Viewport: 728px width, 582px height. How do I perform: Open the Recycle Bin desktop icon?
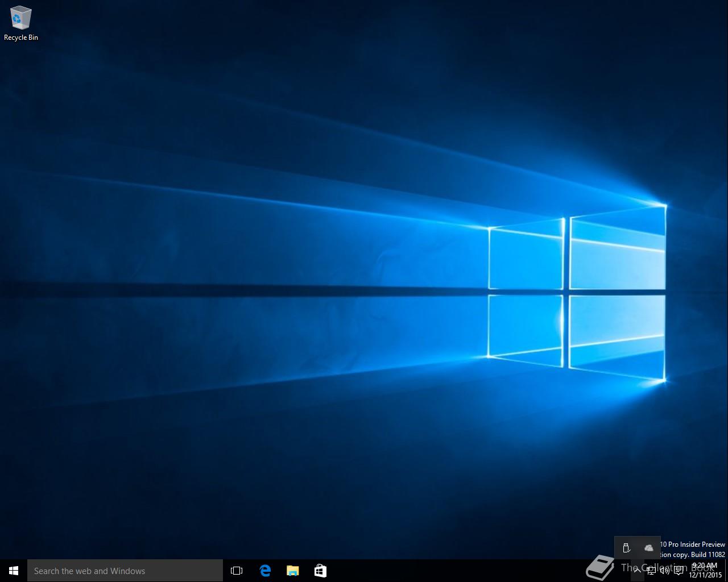(x=20, y=23)
